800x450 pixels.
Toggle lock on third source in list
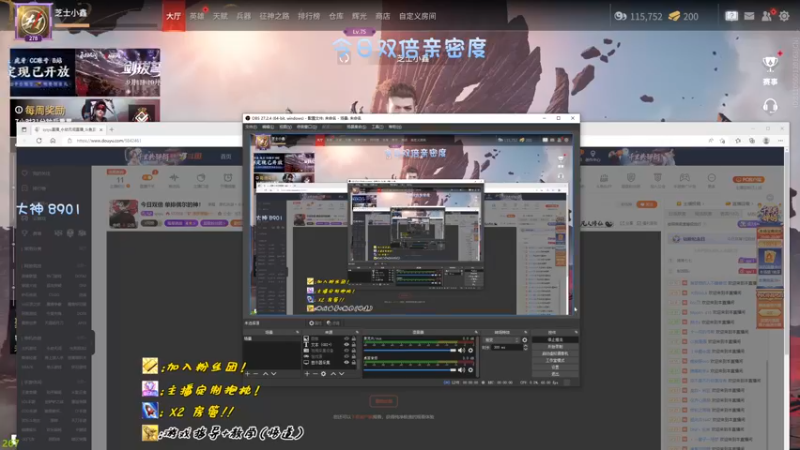(354, 350)
